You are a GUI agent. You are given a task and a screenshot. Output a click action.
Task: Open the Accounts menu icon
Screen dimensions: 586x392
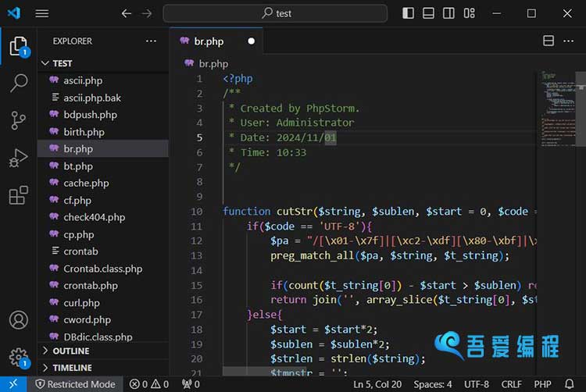18,320
